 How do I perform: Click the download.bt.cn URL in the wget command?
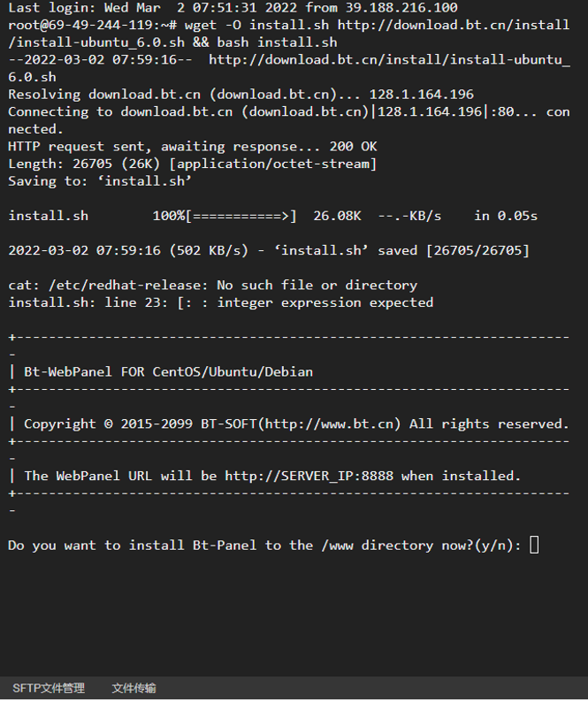click(x=453, y=25)
